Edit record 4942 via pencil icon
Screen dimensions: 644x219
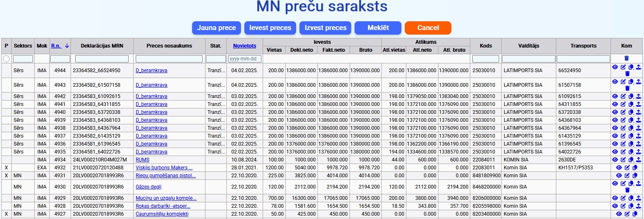(x=623, y=96)
